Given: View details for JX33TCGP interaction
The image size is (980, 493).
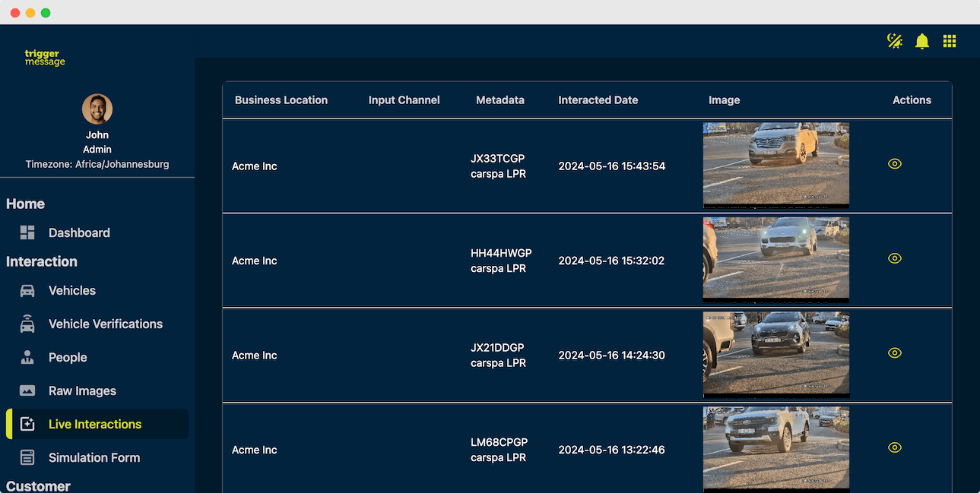Looking at the screenshot, I should [895, 164].
